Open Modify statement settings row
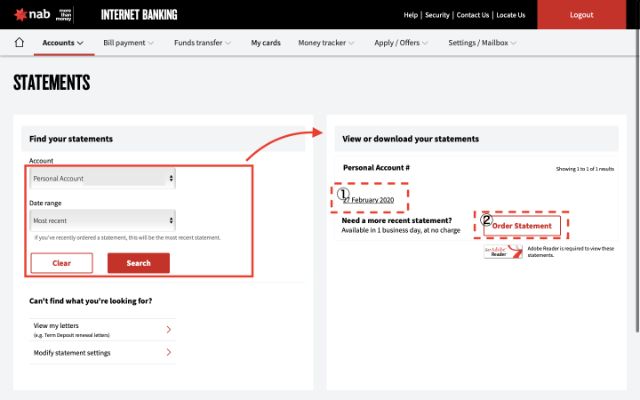The height and width of the screenshot is (400, 640). point(102,353)
